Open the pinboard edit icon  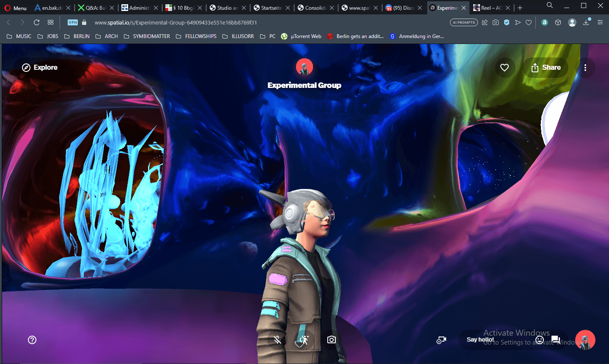pos(485,22)
